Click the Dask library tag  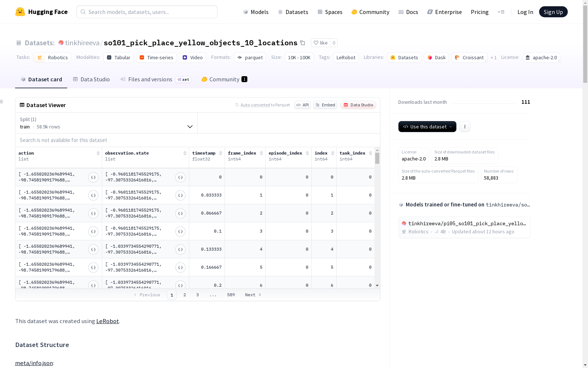pyautogui.click(x=437, y=57)
